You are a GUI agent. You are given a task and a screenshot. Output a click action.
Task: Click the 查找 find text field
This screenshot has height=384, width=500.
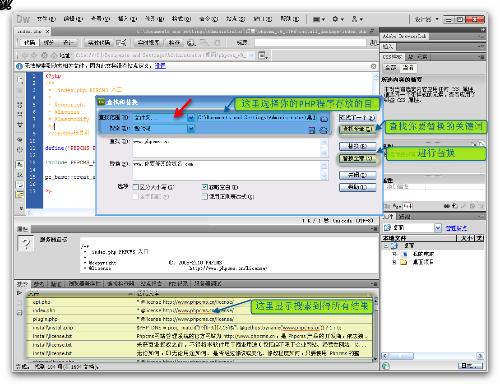230,148
